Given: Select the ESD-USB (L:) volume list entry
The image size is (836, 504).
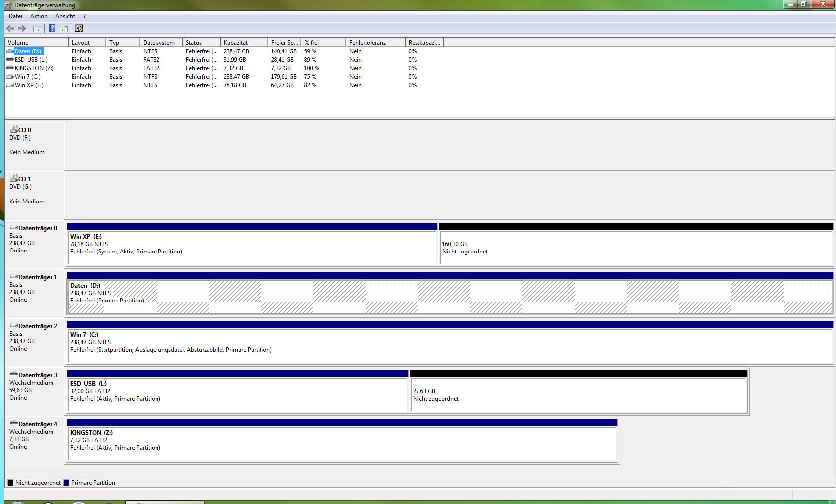Looking at the screenshot, I should (31, 60).
